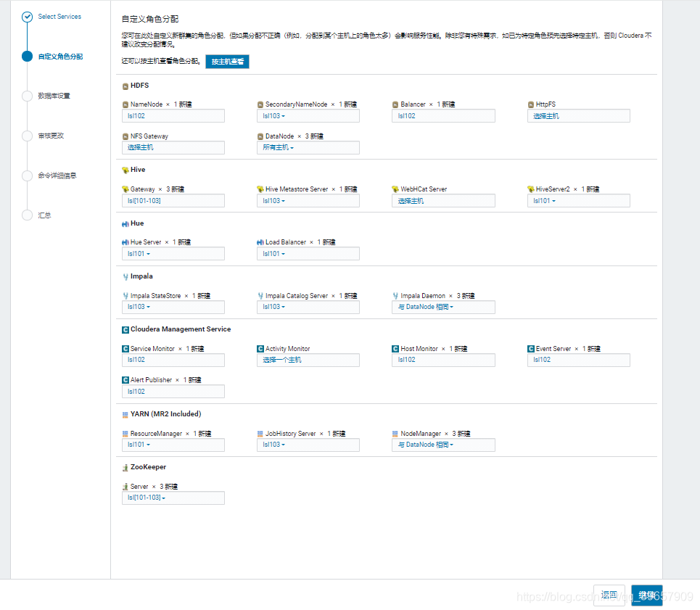700x610 pixels.
Task: Open ZooKeeper Server hosts dropdown
Action: pyautogui.click(x=173, y=498)
